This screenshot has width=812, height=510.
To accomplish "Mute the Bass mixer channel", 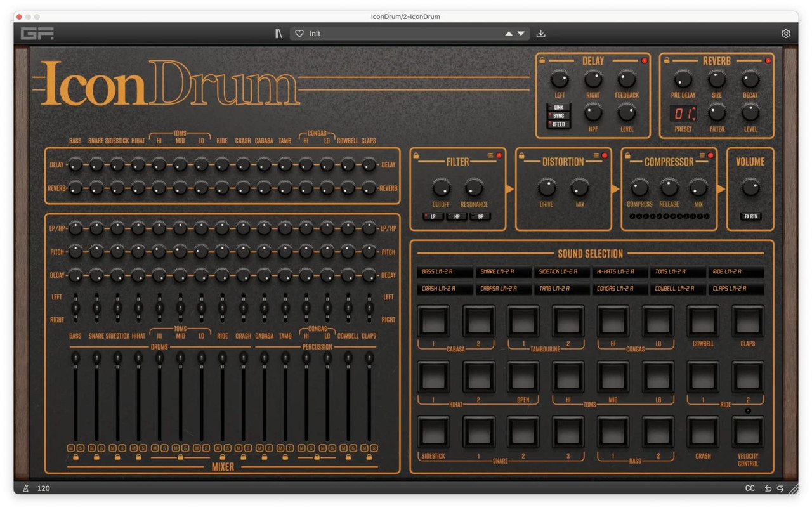I will 71,448.
